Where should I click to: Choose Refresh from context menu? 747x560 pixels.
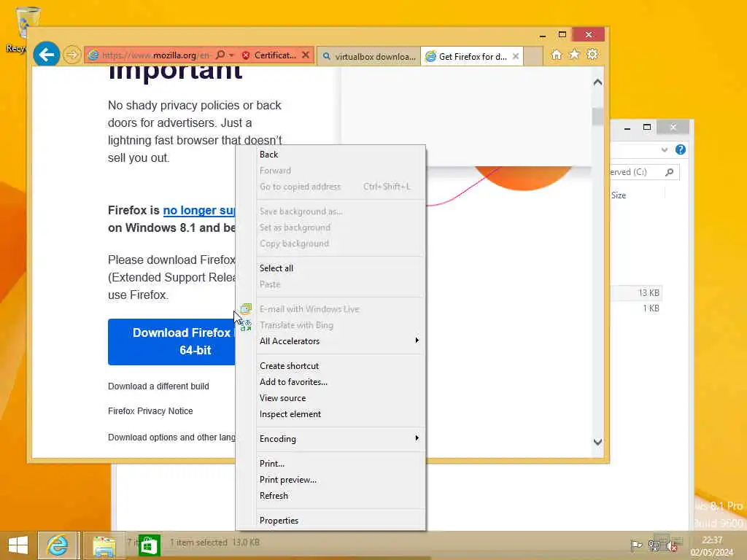click(x=340, y=496)
